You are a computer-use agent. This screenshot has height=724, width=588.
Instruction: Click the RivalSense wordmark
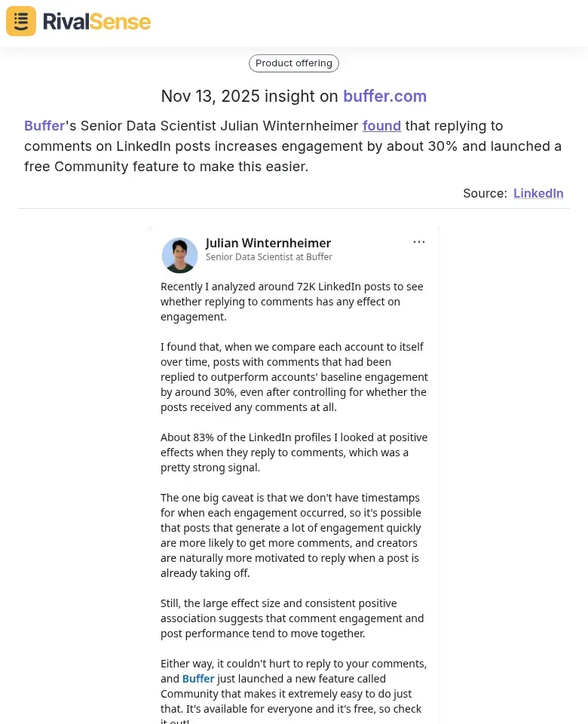point(96,21)
